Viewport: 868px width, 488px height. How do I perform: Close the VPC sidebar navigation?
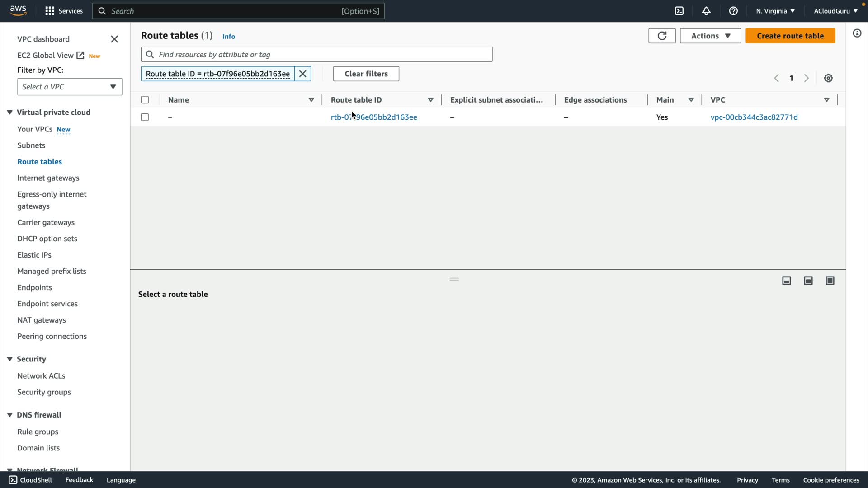(x=114, y=39)
